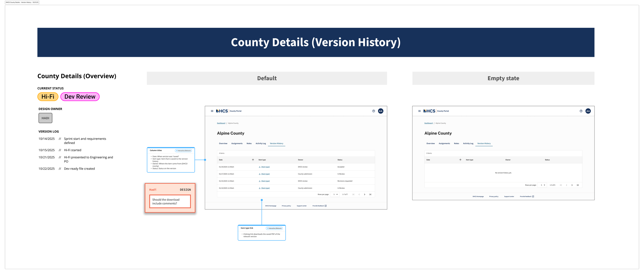Click Dashboard breadcrumb in Empty state mockup

click(428, 123)
